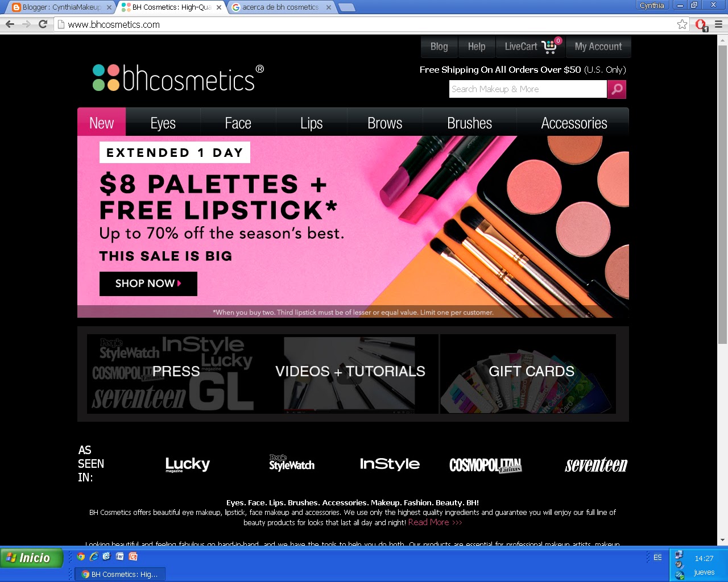Image resolution: width=728 pixels, height=582 pixels.
Task: Click the Help link in the header
Action: pyautogui.click(x=477, y=47)
